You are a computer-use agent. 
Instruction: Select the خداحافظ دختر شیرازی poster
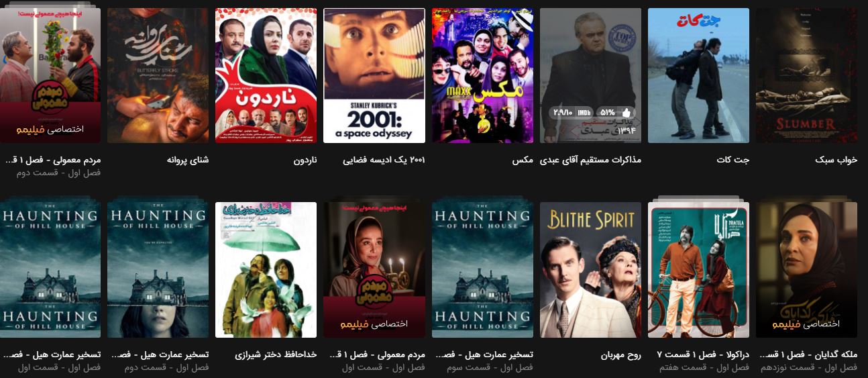(x=266, y=270)
